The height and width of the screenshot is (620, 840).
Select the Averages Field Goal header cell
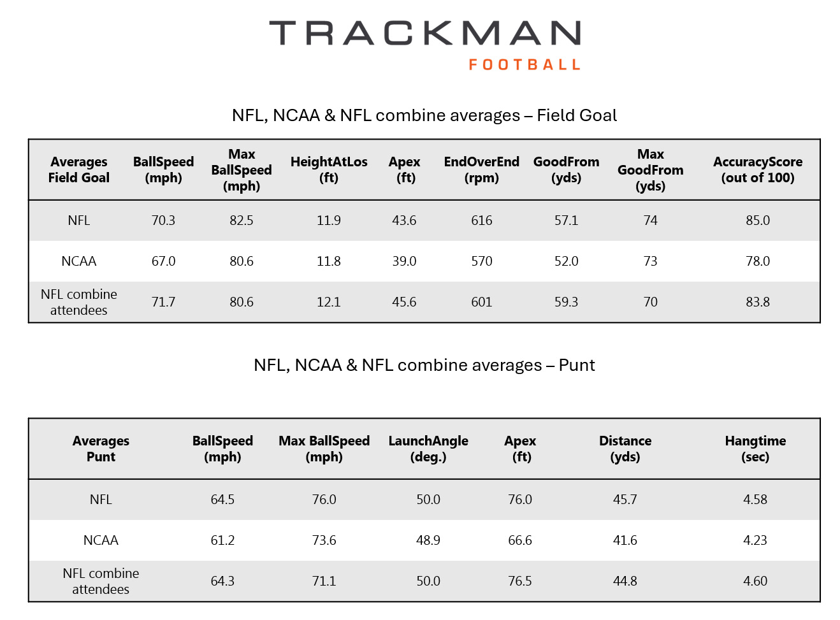pyautogui.click(x=79, y=170)
